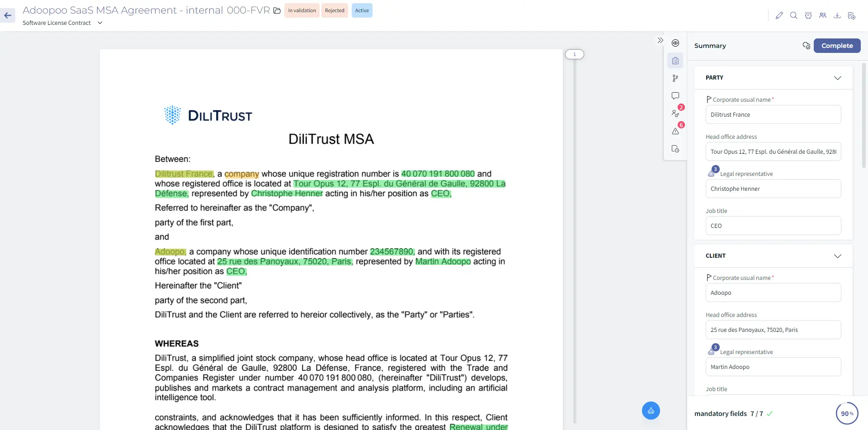The width and height of the screenshot is (868, 430).
Task: Click the Active status tag
Action: pos(362,10)
